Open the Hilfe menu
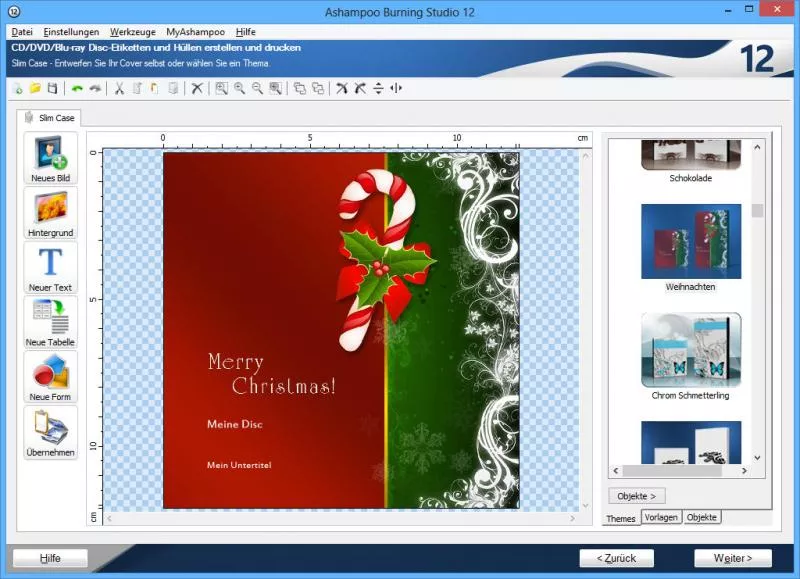Image resolution: width=800 pixels, height=579 pixels. tap(245, 32)
